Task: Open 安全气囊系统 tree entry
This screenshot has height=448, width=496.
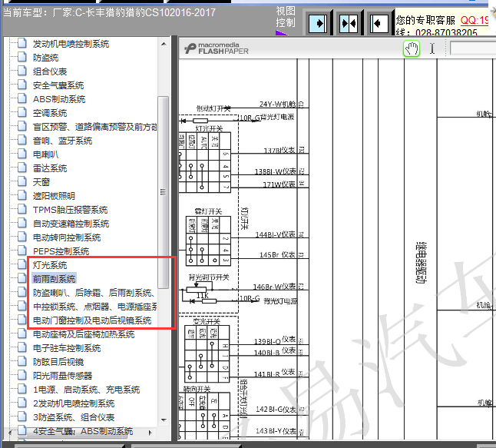Action: [58, 85]
